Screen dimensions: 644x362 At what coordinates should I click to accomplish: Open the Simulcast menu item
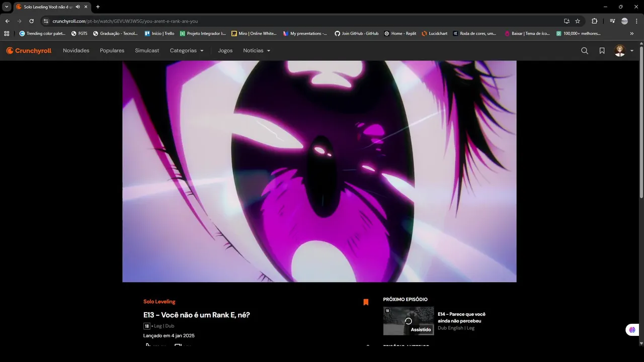147,51
